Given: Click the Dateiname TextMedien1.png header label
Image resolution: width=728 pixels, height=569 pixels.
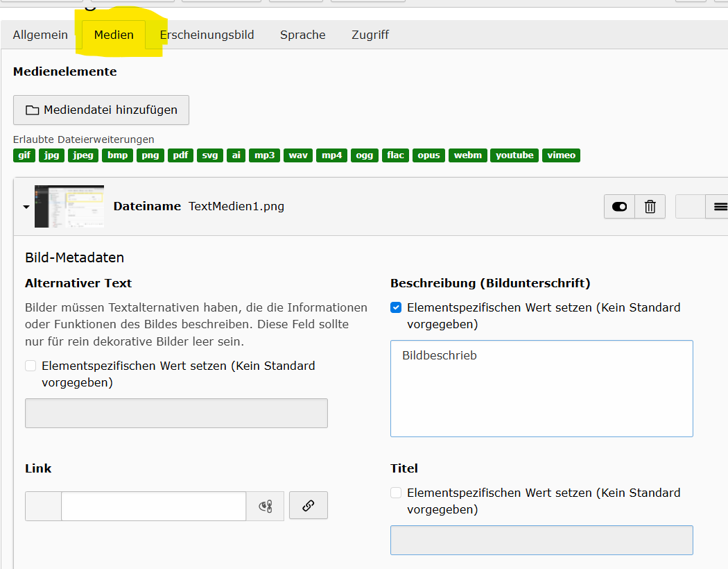Looking at the screenshot, I should coord(198,206).
